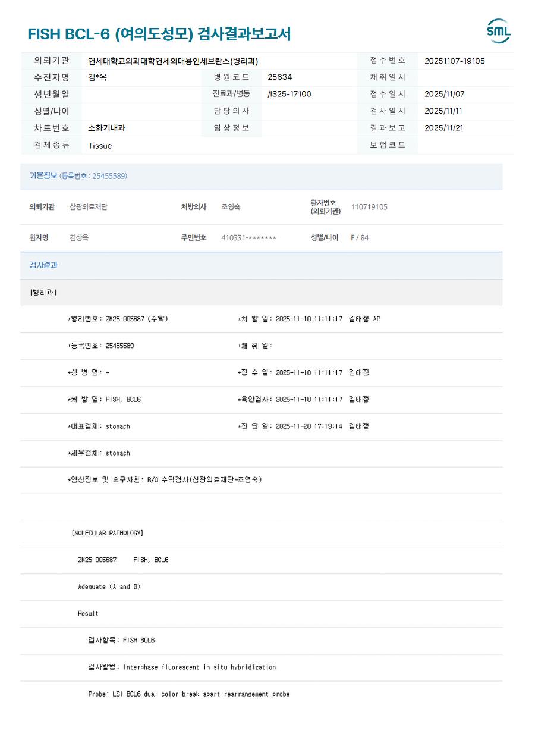
Task: Click the 접수일시 value 2025/11/07
Action: click(x=445, y=94)
